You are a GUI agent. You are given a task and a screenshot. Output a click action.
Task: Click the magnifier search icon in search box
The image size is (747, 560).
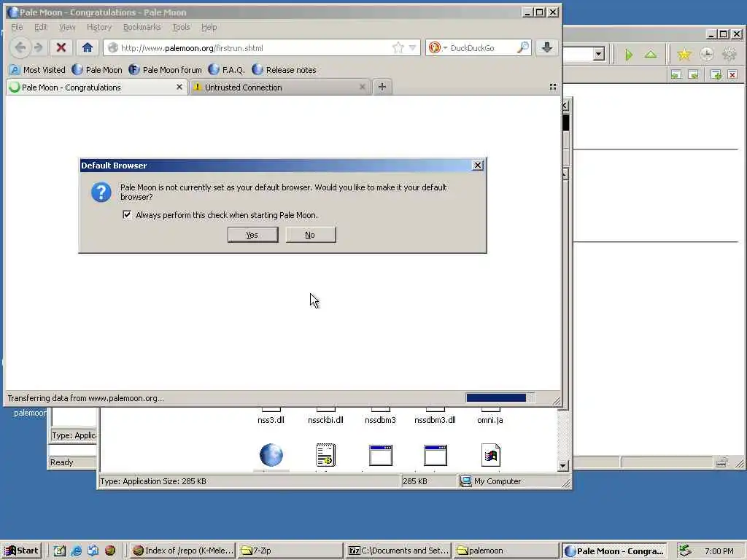(x=523, y=47)
